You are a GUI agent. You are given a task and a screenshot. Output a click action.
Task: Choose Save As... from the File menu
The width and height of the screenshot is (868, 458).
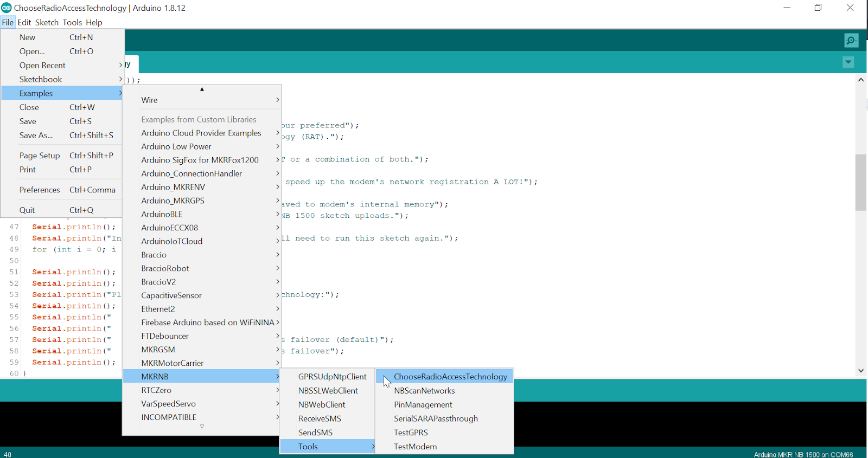point(62,136)
